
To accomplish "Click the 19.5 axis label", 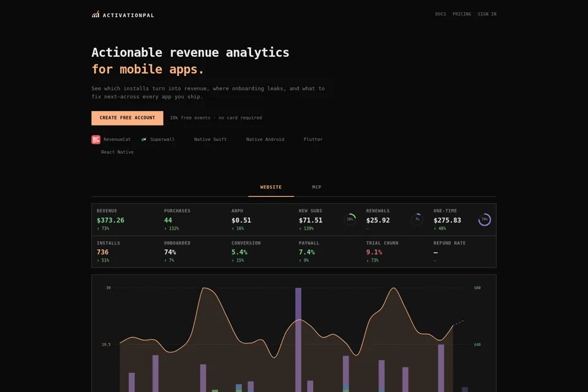I will pyautogui.click(x=106, y=344).
